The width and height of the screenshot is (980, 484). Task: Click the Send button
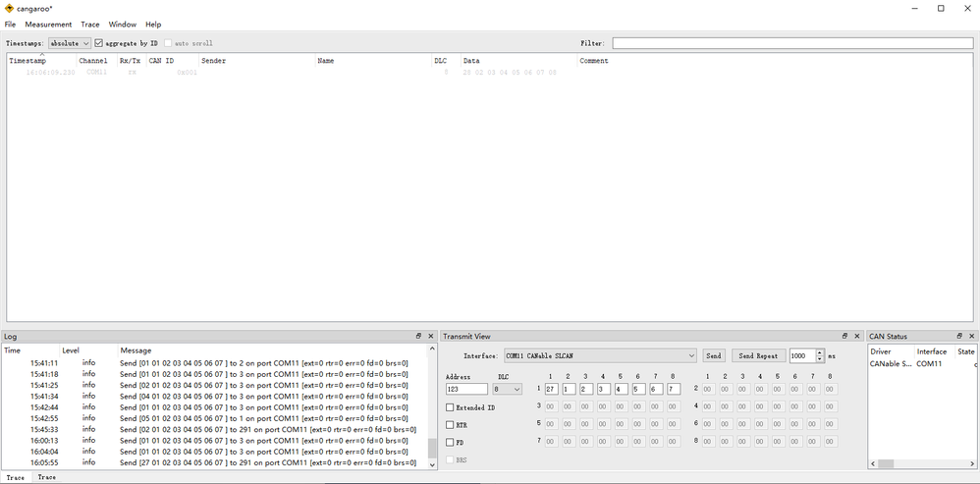coord(714,355)
